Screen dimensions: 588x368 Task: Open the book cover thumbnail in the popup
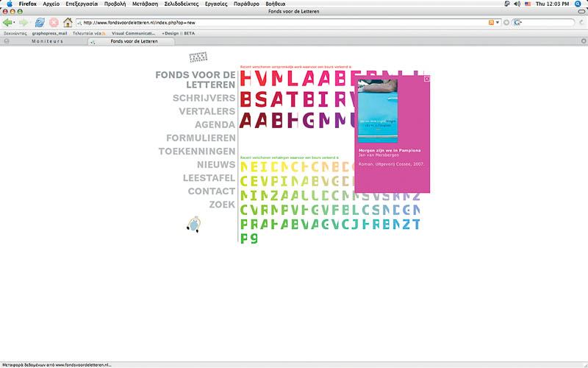coord(378,111)
